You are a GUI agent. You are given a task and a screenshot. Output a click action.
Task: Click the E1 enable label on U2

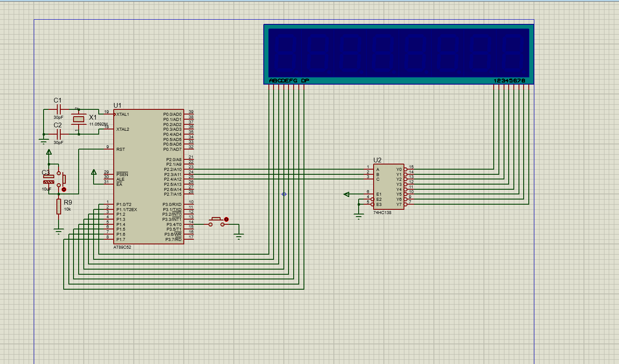coord(379,194)
